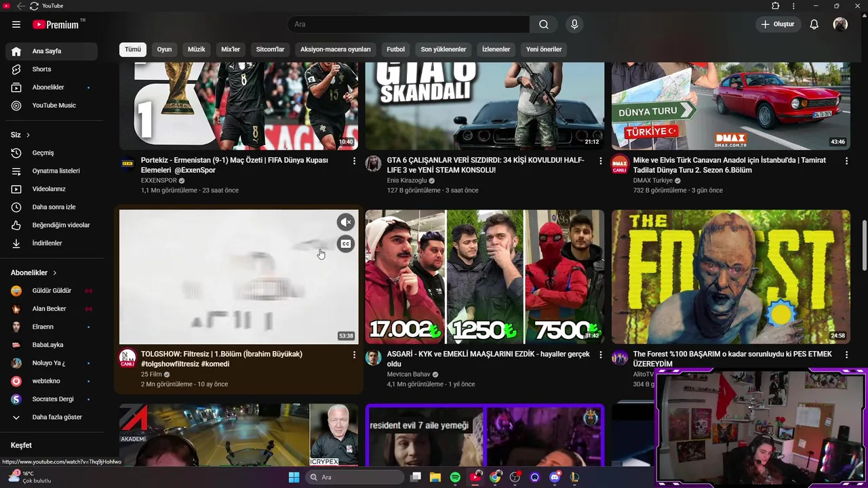This screenshot has height=488, width=868.
Task: Unmute the TOLGSHOW preview video
Action: click(346, 222)
